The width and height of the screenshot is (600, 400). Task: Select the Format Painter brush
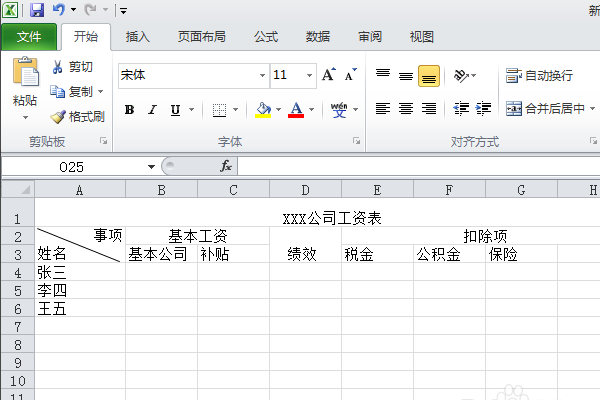tap(78, 117)
